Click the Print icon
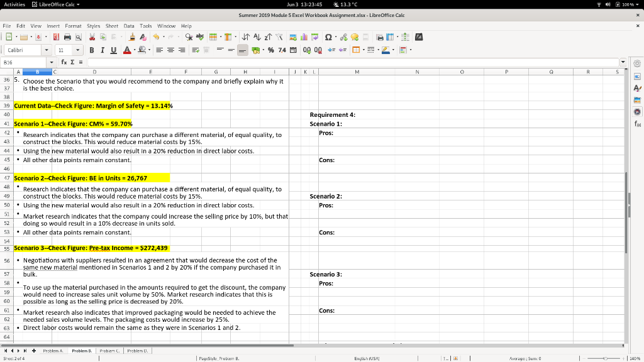 pyautogui.click(x=67, y=37)
